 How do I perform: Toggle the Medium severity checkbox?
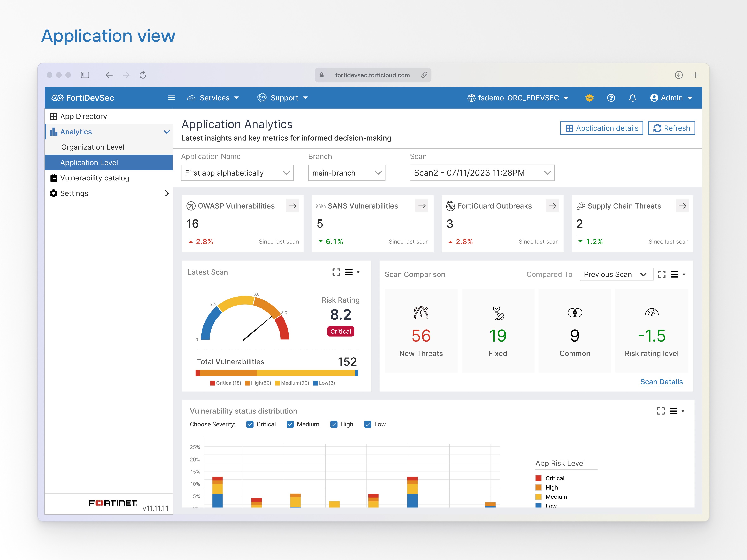click(290, 424)
